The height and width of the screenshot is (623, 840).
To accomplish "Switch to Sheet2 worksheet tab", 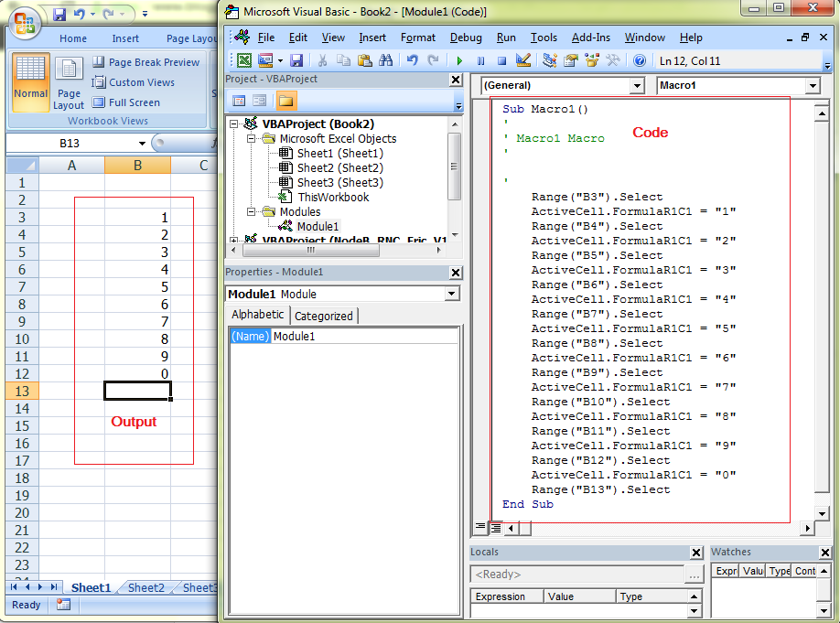I will [145, 588].
